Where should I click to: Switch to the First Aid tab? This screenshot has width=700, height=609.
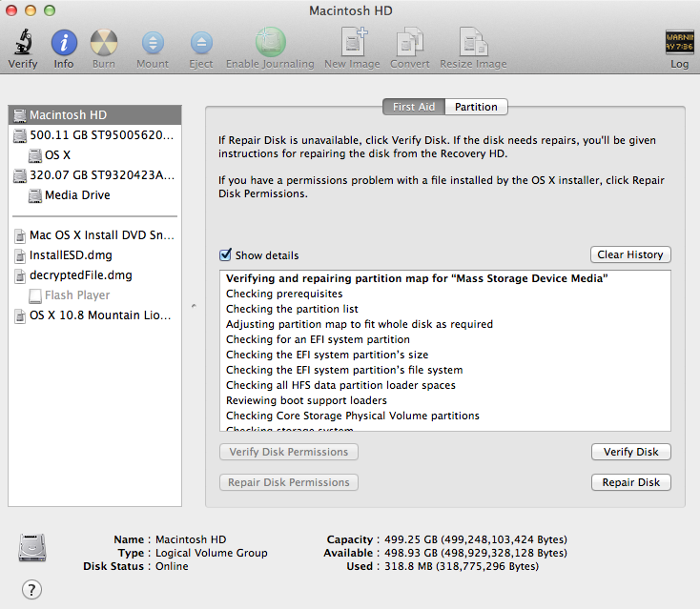414,107
